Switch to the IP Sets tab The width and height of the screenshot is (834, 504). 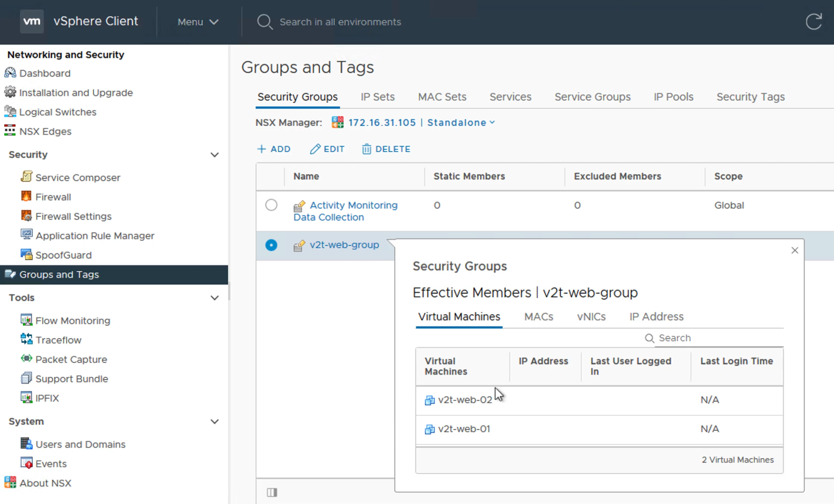click(x=377, y=97)
